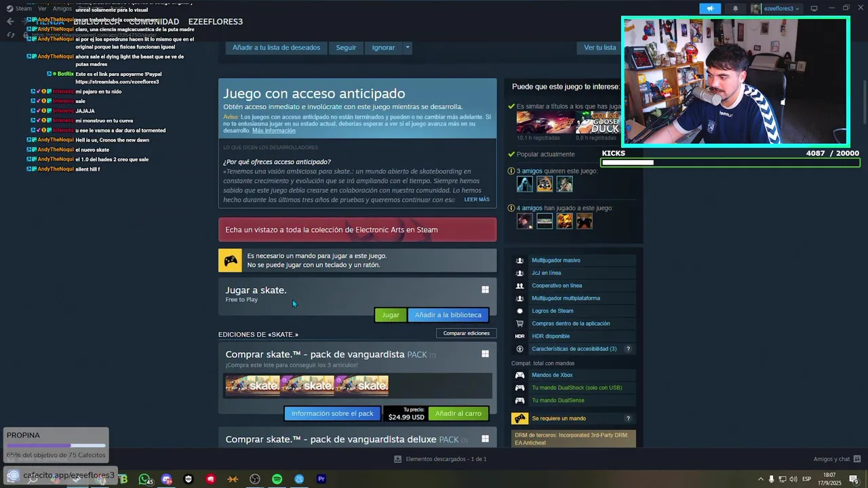The height and width of the screenshot is (488, 868).
Task: Open the Electronic Arts collection banner
Action: 357,230
